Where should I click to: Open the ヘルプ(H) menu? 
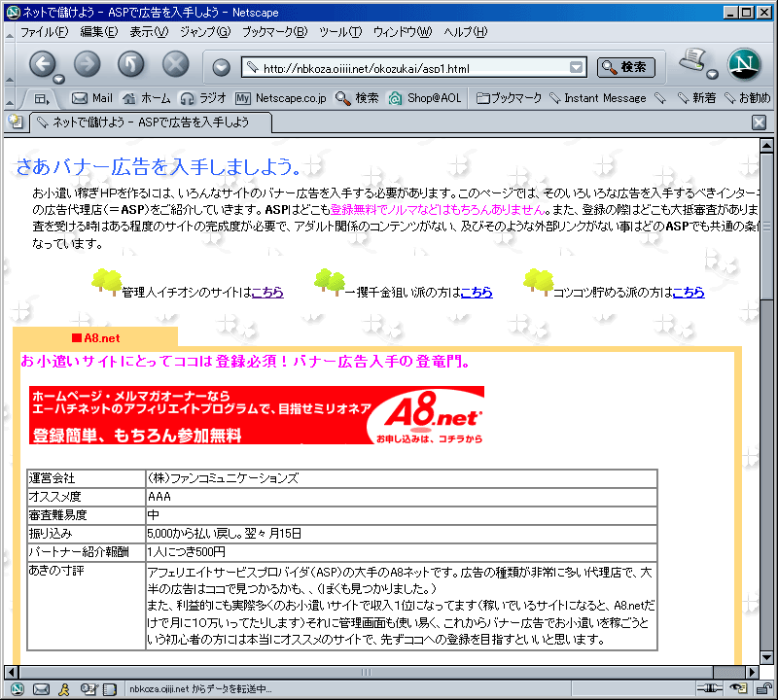click(x=466, y=32)
